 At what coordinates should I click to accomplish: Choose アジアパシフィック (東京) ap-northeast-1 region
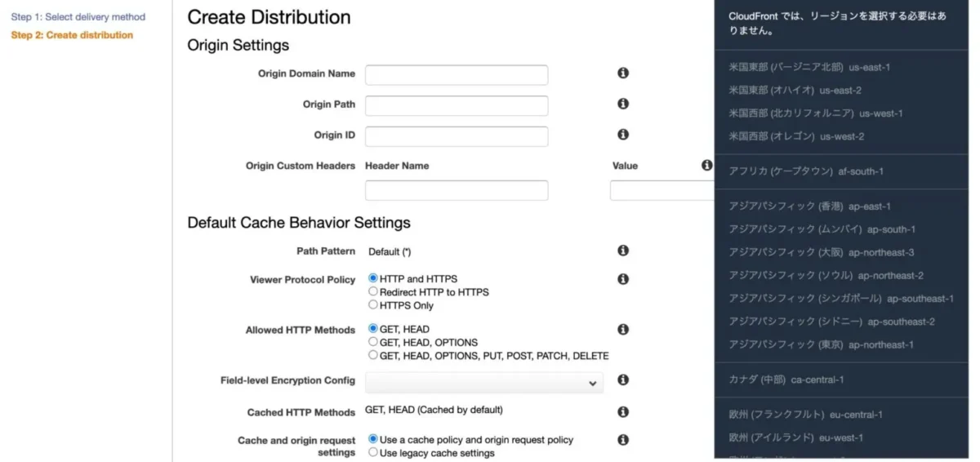tap(821, 344)
